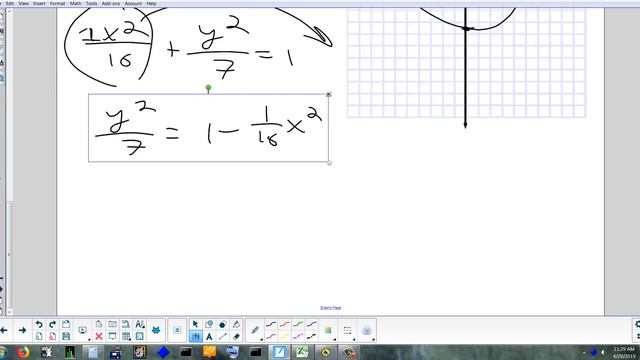Open the SMART Notebook taskbar button
The width and height of the screenshot is (640, 360).
[x=279, y=352]
